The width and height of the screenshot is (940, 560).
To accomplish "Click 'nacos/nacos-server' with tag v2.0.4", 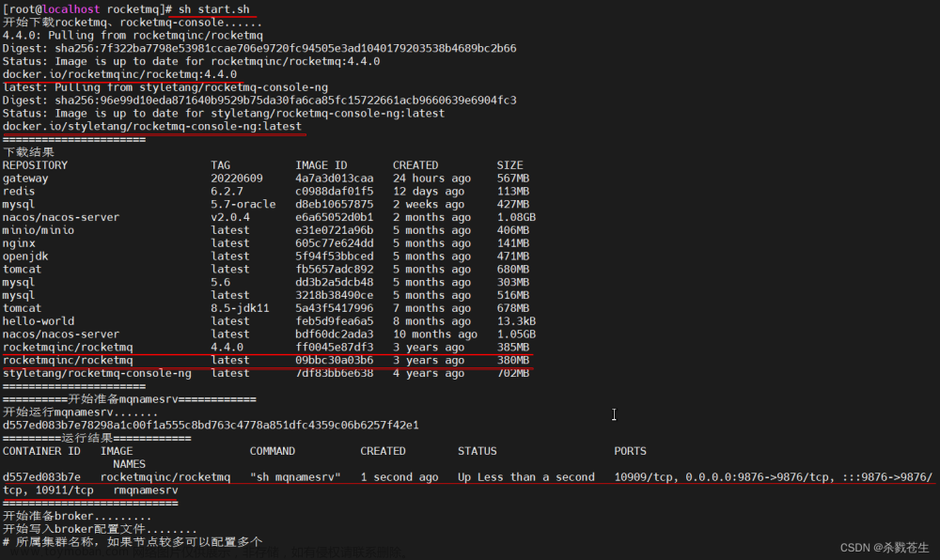I will (60, 217).
